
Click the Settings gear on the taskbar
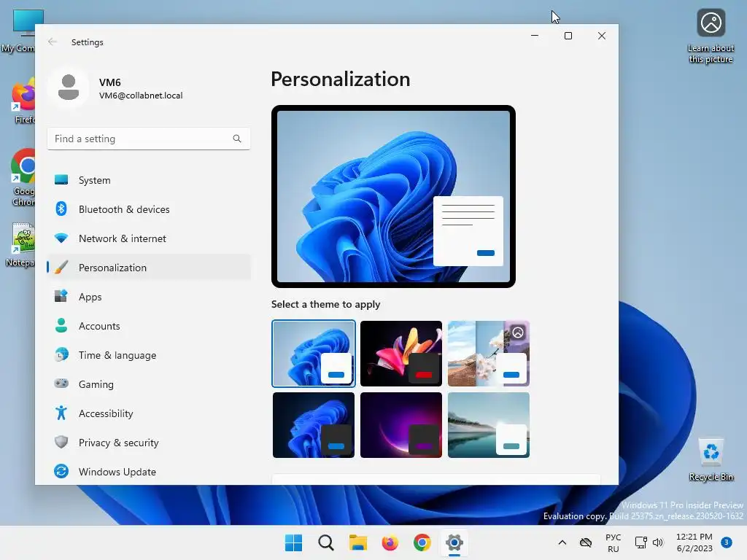[454, 542]
